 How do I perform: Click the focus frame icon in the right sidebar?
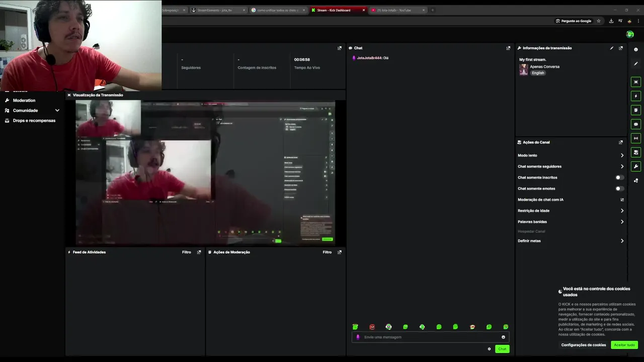(x=636, y=82)
